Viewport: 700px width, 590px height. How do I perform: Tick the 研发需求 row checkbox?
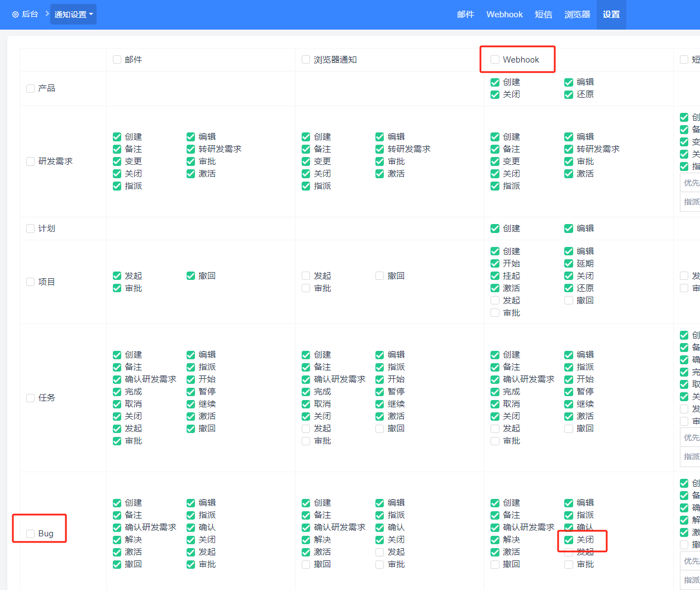pos(31,161)
